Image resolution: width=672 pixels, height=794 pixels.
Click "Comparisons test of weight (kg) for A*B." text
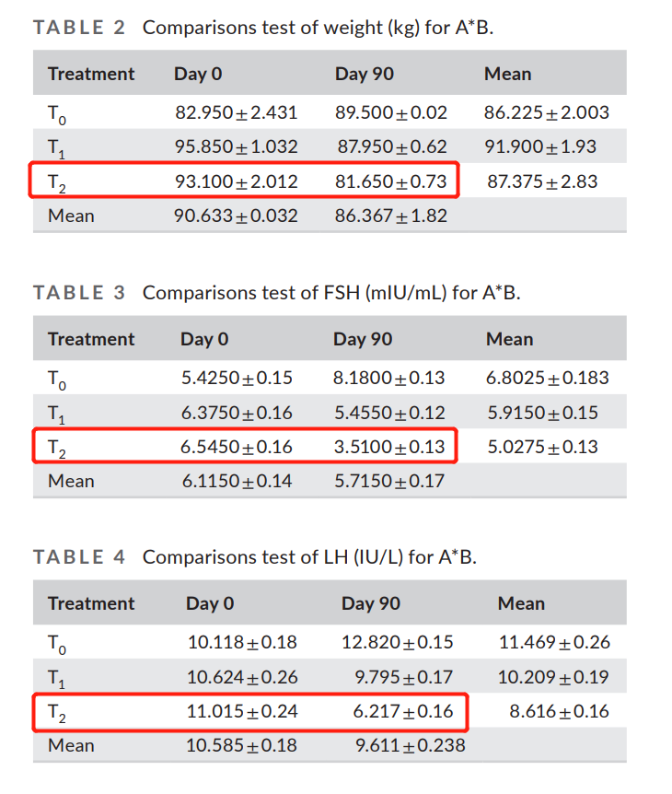pos(319,27)
